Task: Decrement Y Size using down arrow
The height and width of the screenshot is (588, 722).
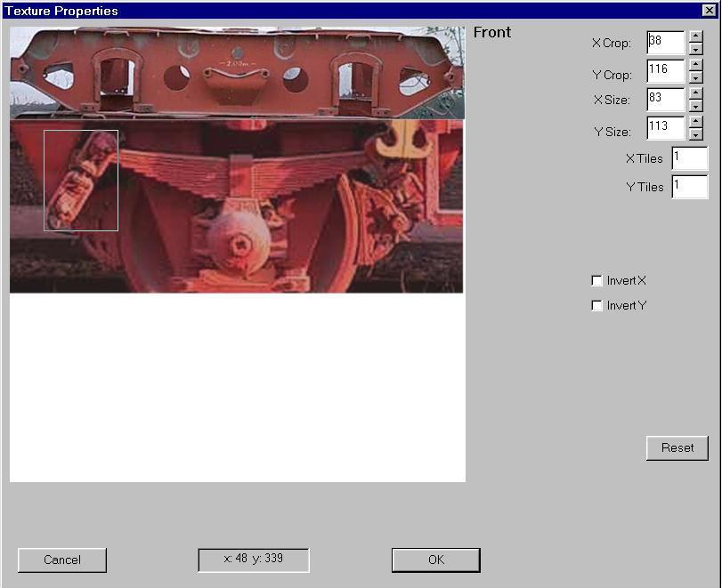Action: [x=696, y=134]
